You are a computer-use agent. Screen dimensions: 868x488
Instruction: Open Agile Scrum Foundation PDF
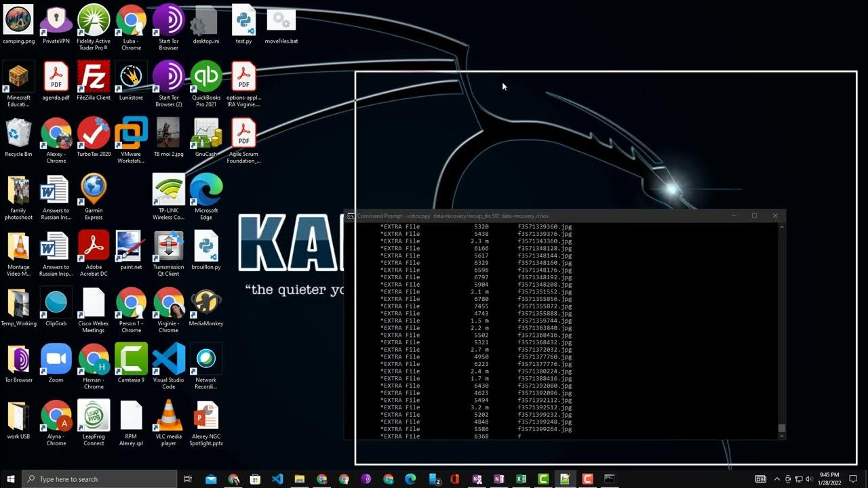(243, 140)
